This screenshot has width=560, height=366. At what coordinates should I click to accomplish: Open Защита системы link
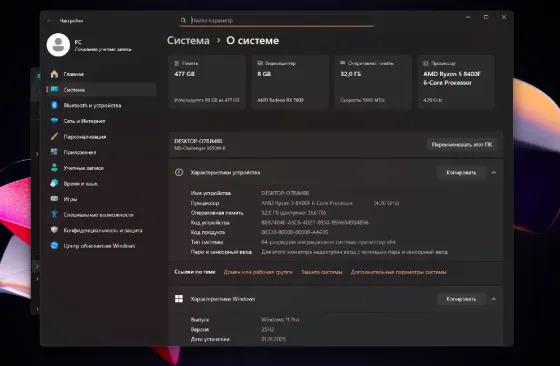pyautogui.click(x=322, y=272)
